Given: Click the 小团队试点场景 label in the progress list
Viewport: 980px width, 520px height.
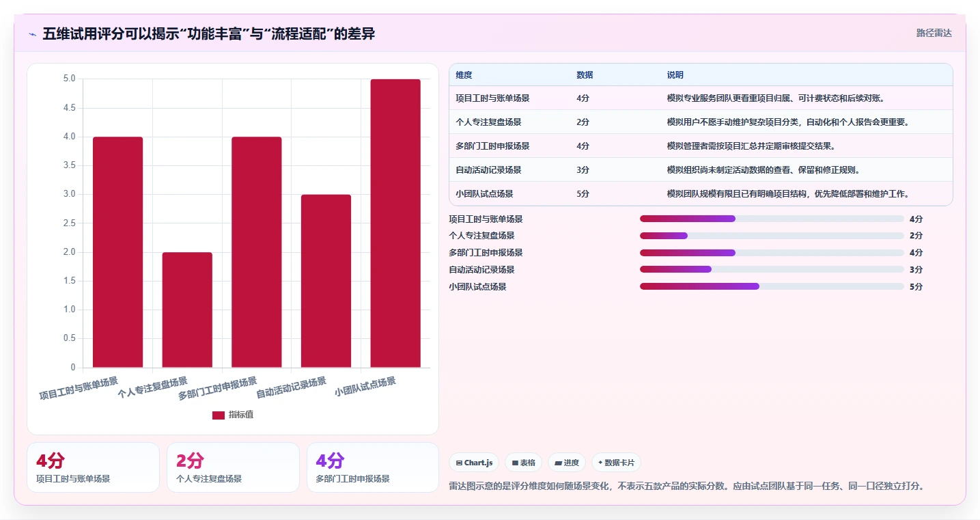Looking at the screenshot, I should pyautogui.click(x=477, y=287).
